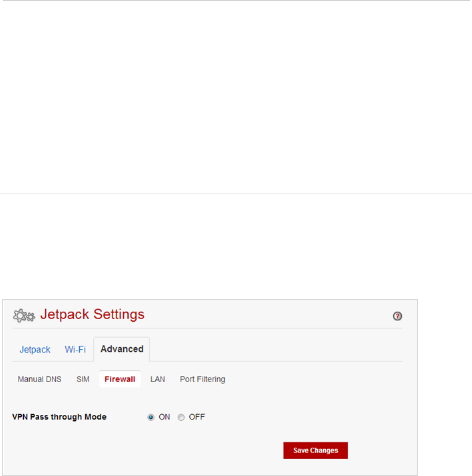The image size is (472, 476).
Task: Select the Firewall sub-tab
Action: (120, 379)
